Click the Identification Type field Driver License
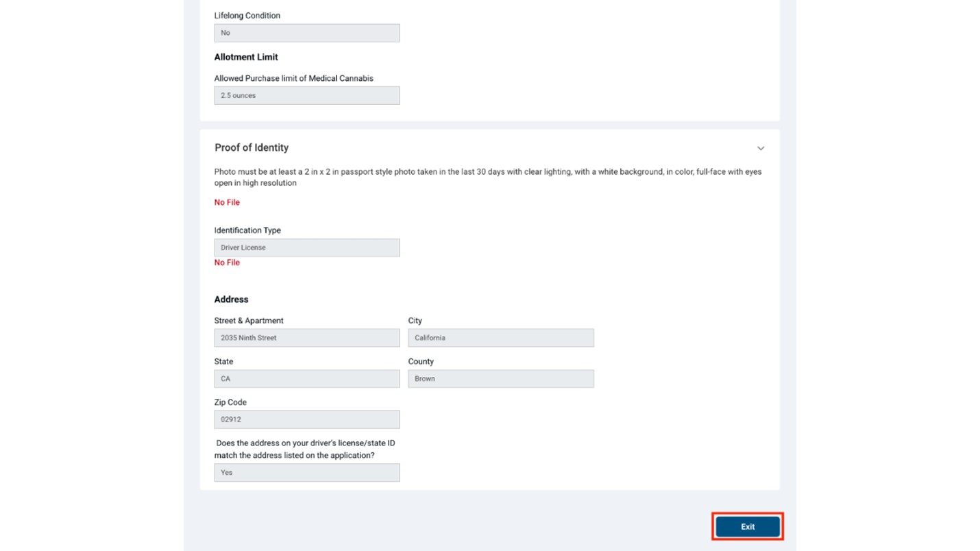The height and width of the screenshot is (551, 980). pos(307,247)
